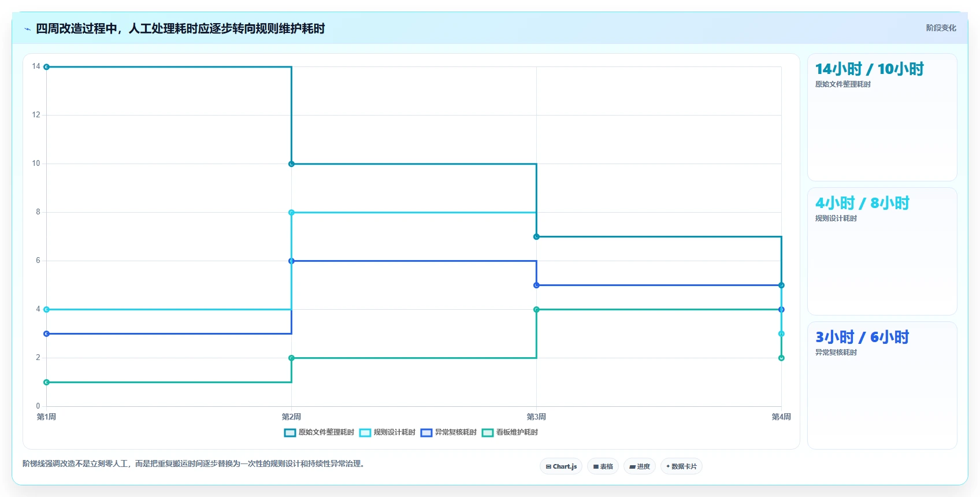Click the week 2 cyan data point at value 8
The height and width of the screenshot is (497, 980).
point(291,213)
